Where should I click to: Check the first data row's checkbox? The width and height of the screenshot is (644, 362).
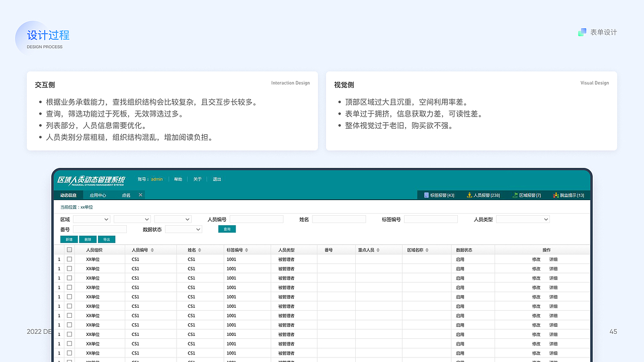coord(70,259)
